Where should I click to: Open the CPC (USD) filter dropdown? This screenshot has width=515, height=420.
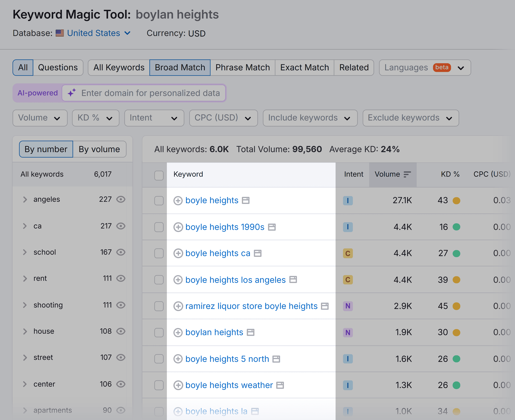[224, 118]
